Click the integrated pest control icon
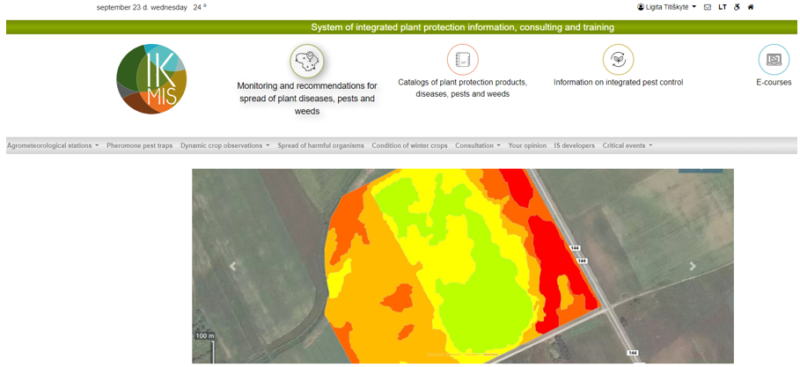800x367 pixels. (618, 60)
